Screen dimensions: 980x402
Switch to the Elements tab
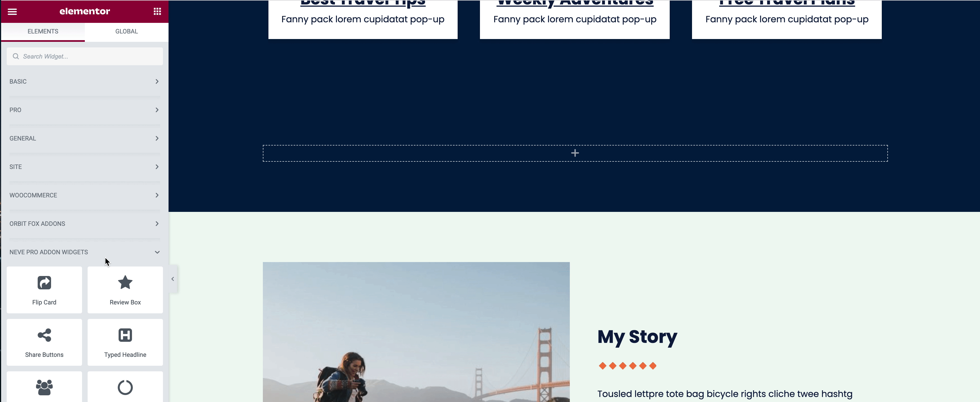43,32
